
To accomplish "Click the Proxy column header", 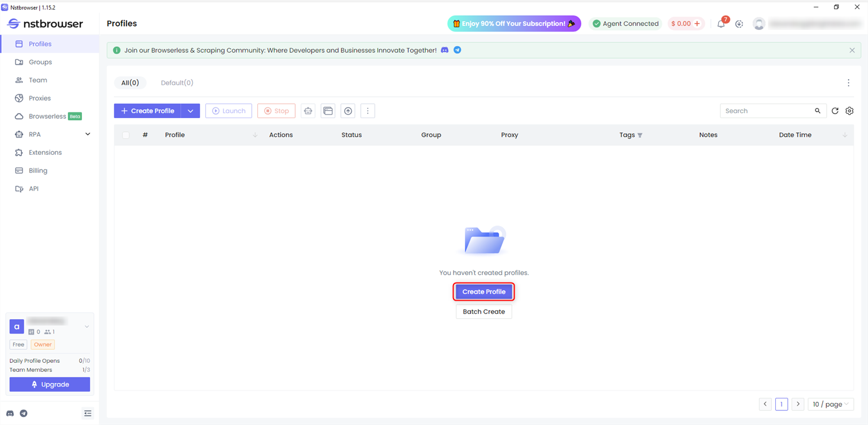I will coord(509,135).
